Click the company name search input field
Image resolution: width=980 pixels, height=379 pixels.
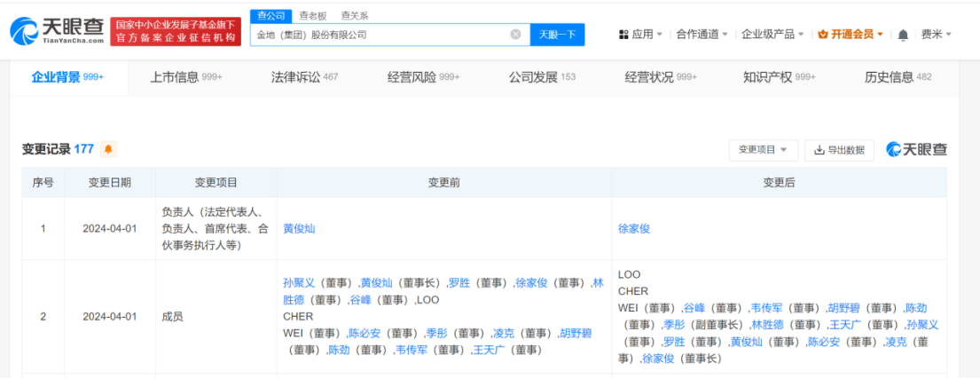click(381, 35)
